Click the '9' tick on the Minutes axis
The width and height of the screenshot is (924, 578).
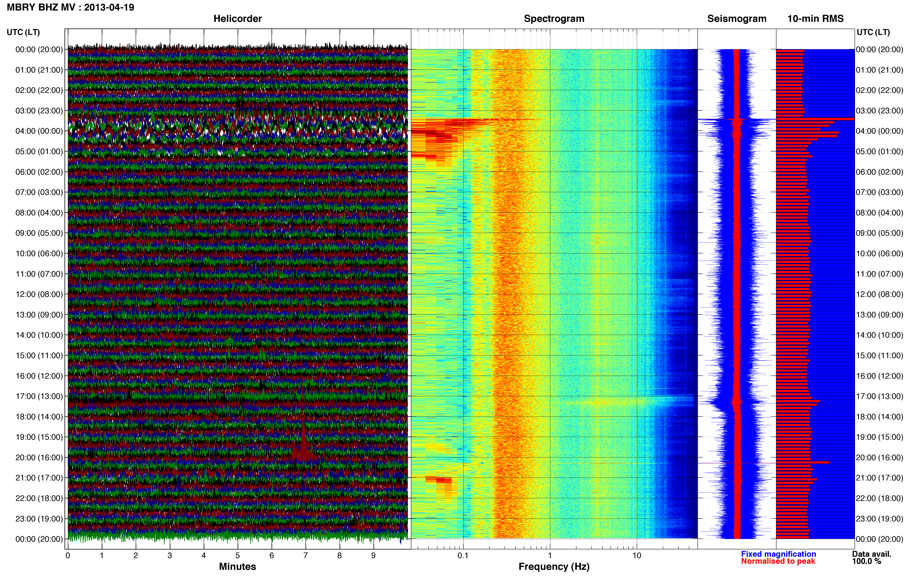click(373, 555)
